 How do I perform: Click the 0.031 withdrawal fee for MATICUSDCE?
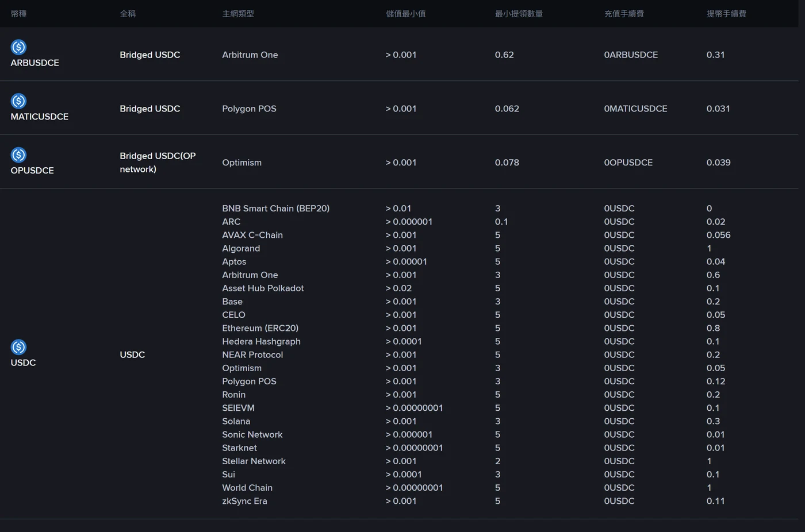(718, 109)
